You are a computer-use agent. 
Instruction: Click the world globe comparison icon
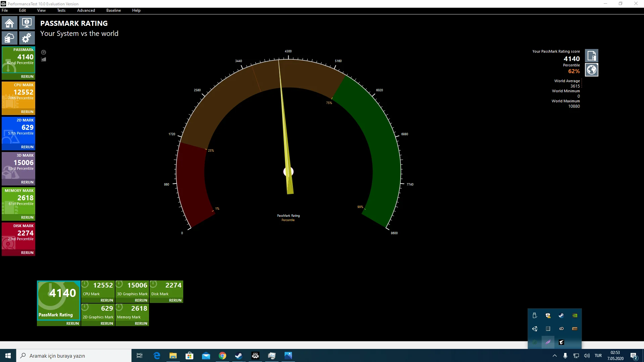tap(592, 70)
